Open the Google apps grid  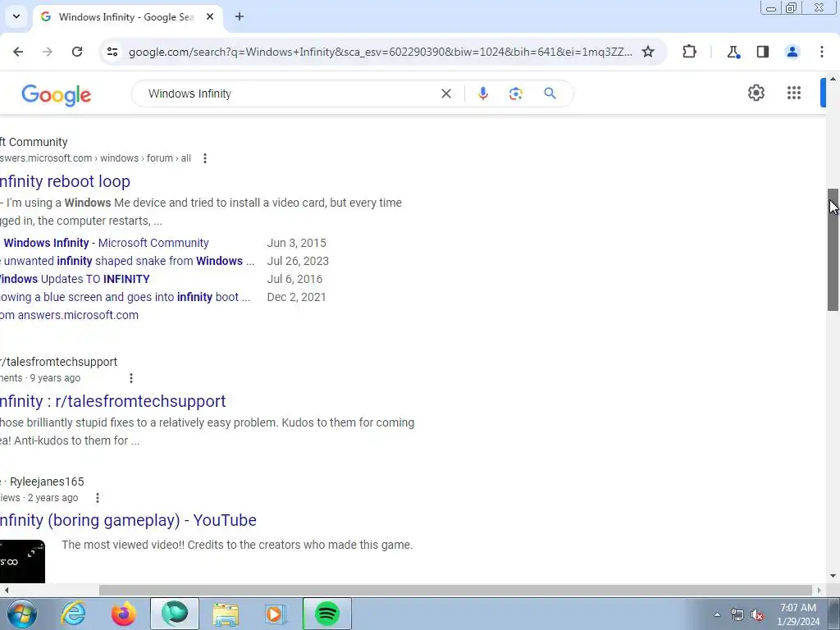[x=794, y=93]
